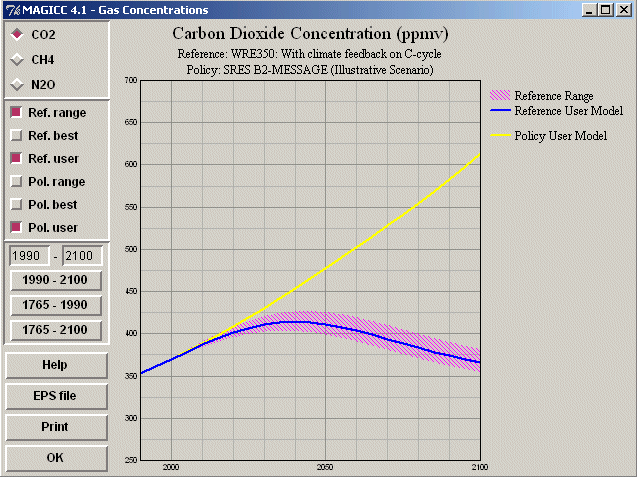Viewport: 637px width, 477px height.
Task: Click the Reference Range legend swatch
Action: coord(499,95)
